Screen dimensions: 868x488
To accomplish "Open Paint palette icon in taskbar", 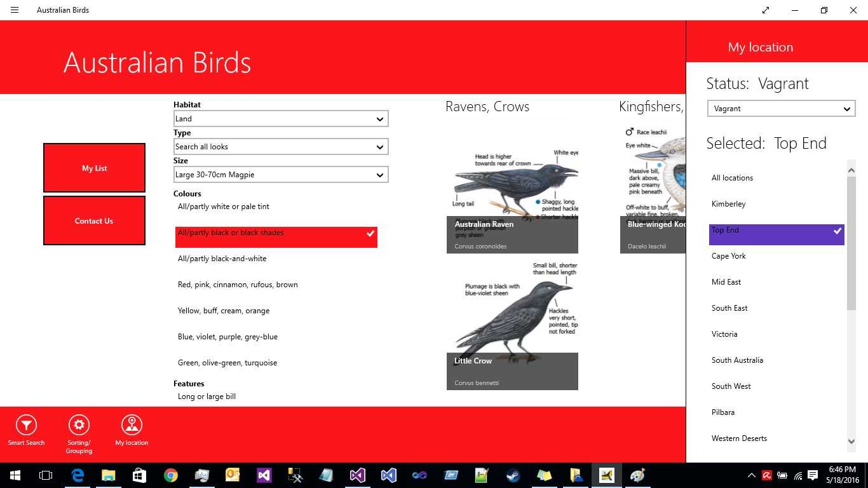I will pos(637,475).
